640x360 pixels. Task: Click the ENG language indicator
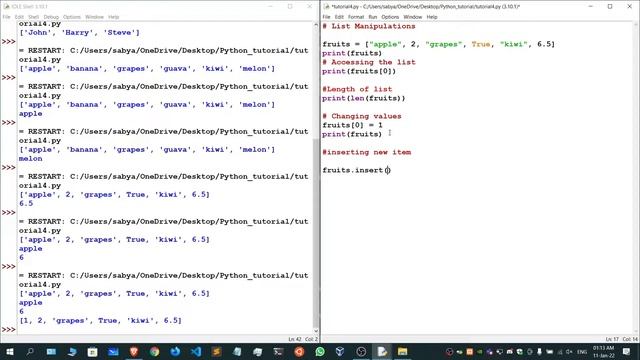(x=582, y=352)
